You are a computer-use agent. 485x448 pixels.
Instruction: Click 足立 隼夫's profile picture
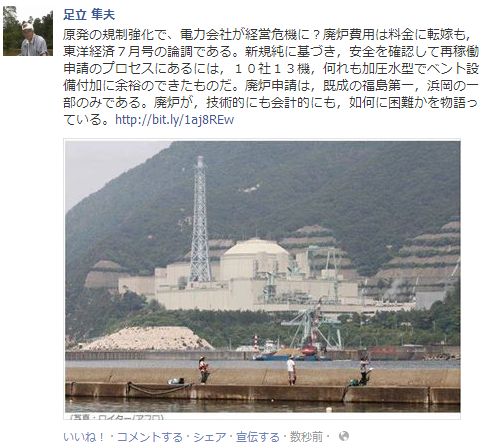coord(28,31)
